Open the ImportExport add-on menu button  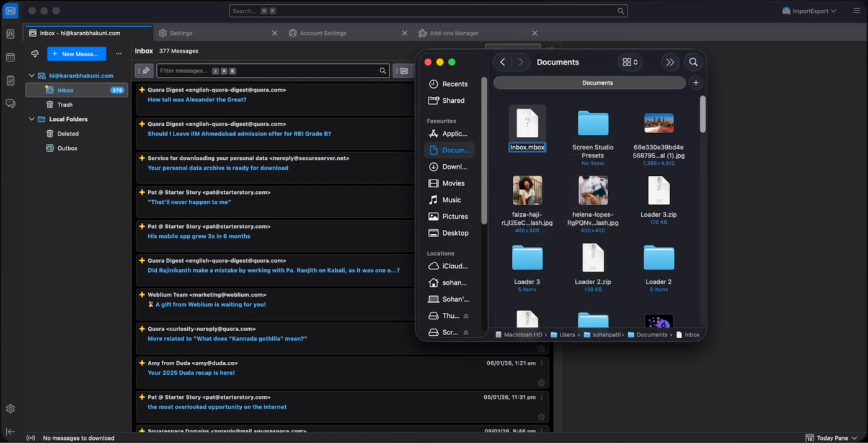[809, 11]
